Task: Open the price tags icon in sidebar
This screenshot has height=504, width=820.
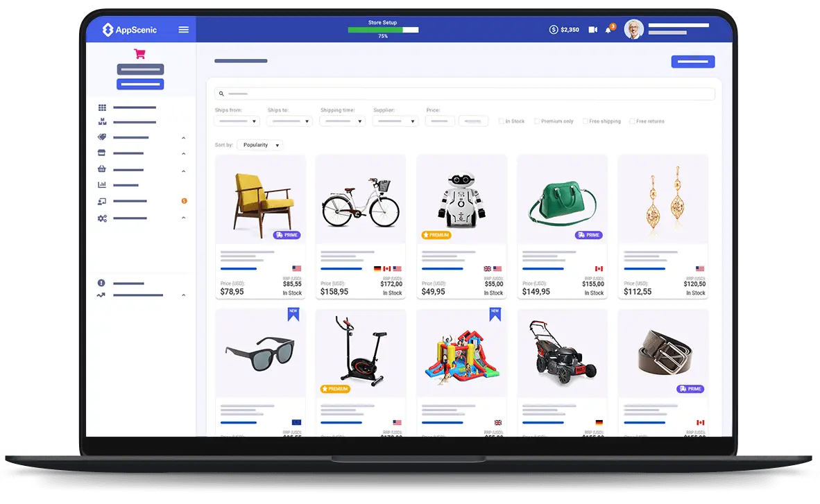Action: (x=102, y=137)
